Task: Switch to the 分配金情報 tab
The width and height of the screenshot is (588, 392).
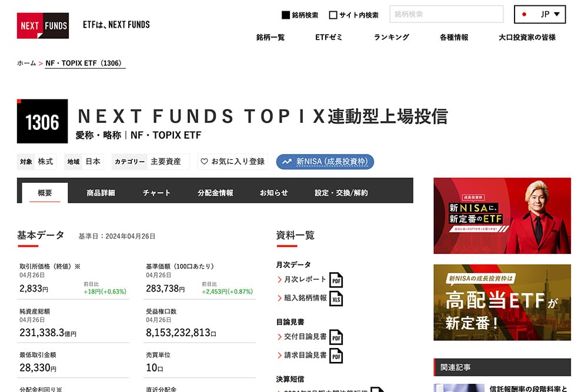Action: click(x=215, y=193)
